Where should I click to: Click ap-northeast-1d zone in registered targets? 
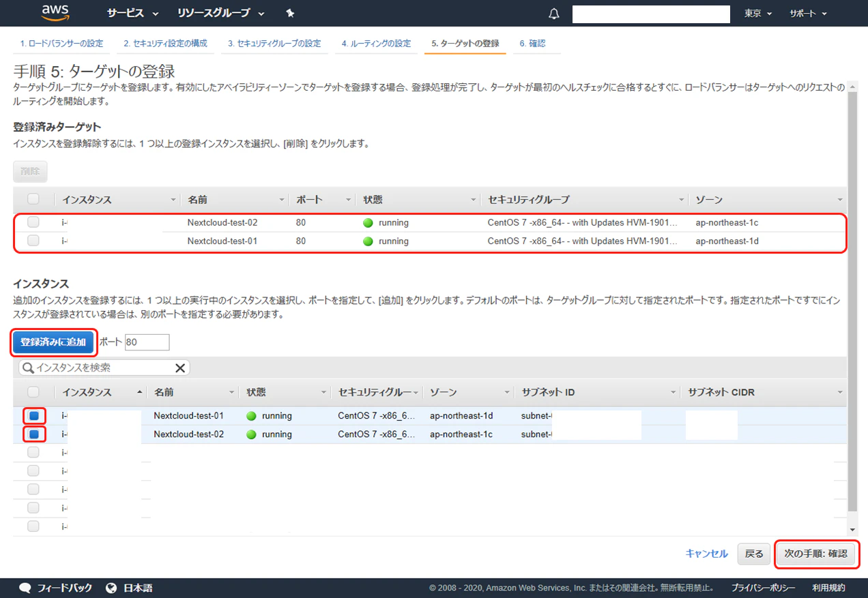point(727,241)
